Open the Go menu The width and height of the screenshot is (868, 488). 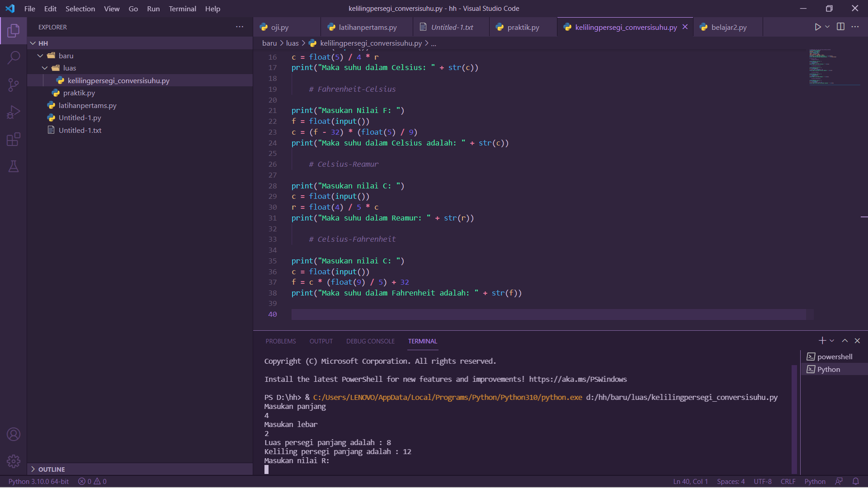133,9
